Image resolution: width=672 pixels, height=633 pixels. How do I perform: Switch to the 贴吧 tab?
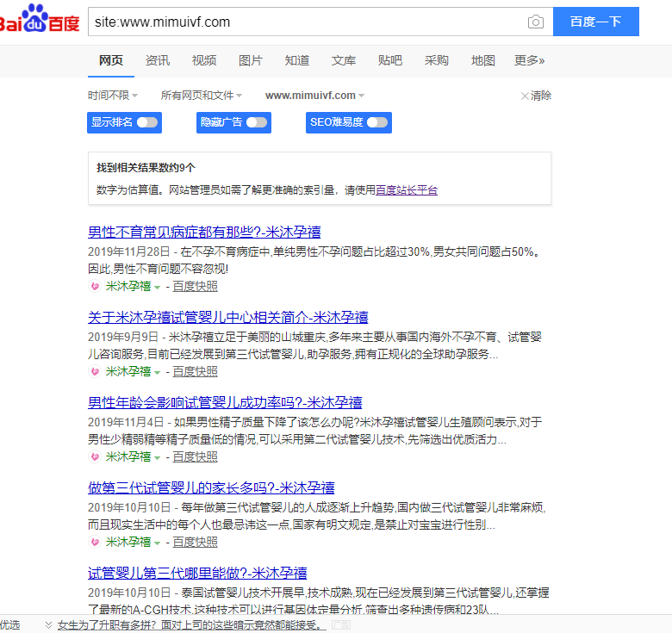point(390,60)
